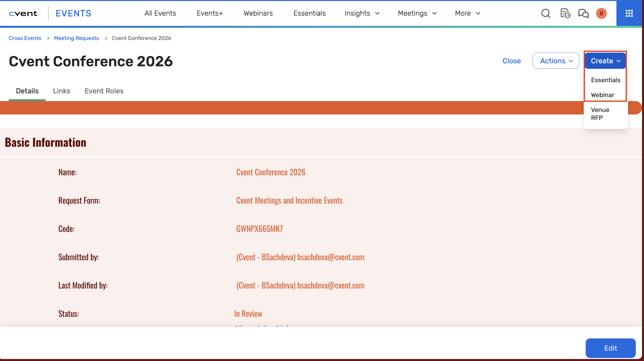Expand the Insights dropdown menu
This screenshot has width=644, height=361.
362,13
